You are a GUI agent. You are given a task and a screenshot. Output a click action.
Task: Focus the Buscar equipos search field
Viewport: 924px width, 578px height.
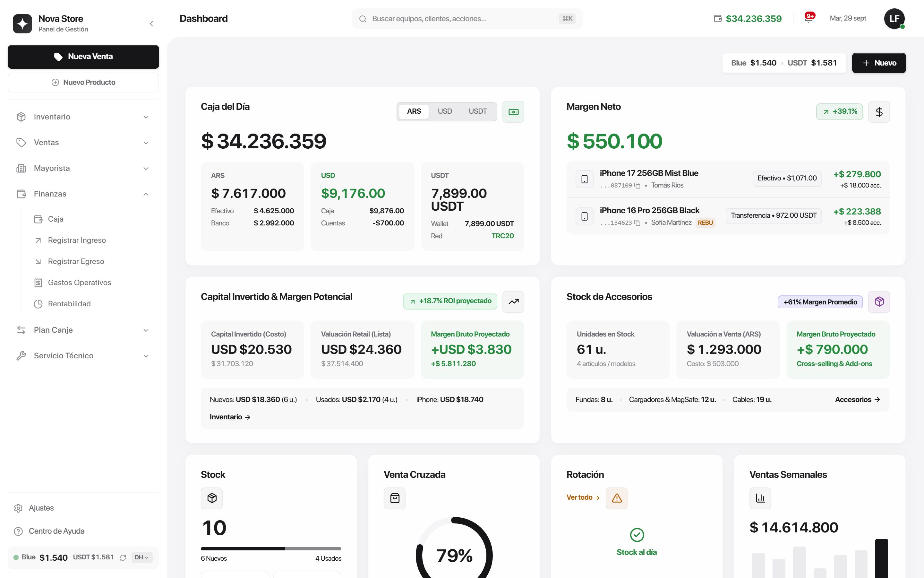[466, 18]
